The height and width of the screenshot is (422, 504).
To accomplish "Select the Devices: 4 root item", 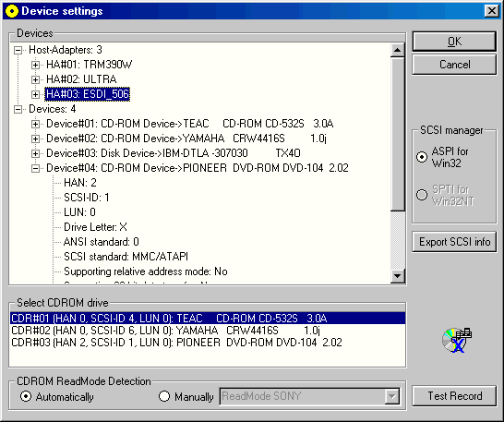I will pos(53,109).
